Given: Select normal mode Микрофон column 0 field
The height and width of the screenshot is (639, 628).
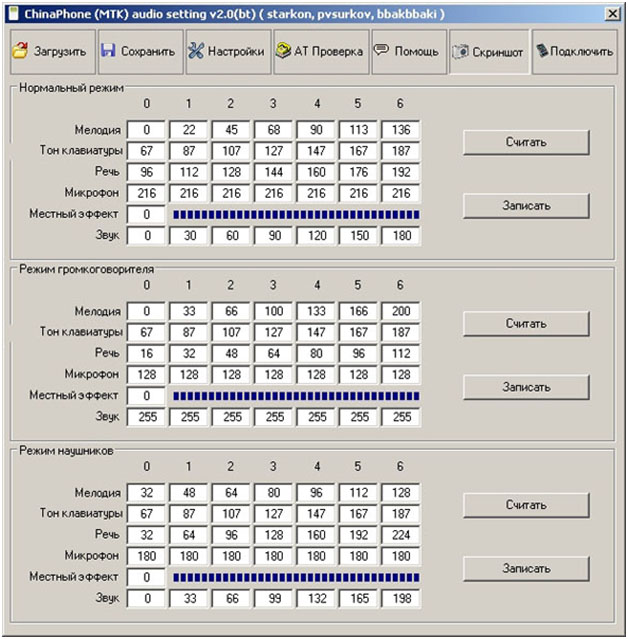Looking at the screenshot, I should point(146,193).
